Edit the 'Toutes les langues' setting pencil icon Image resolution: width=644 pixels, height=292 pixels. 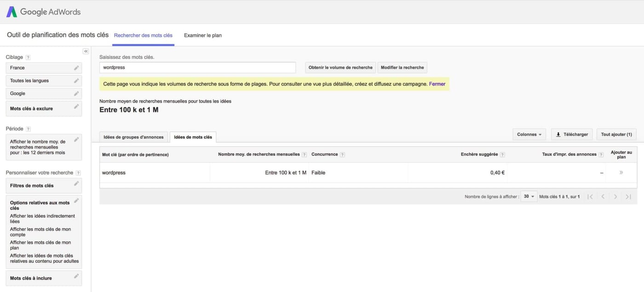76,80
